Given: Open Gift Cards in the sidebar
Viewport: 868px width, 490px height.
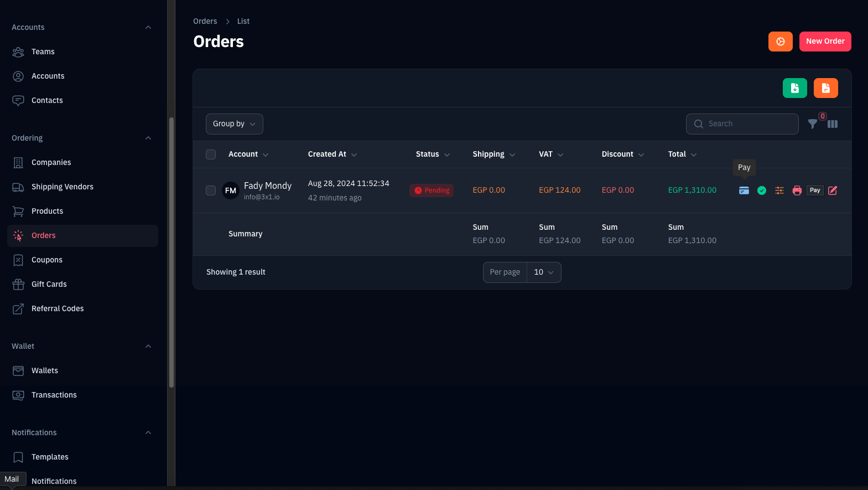Looking at the screenshot, I should click(x=83, y=284).
